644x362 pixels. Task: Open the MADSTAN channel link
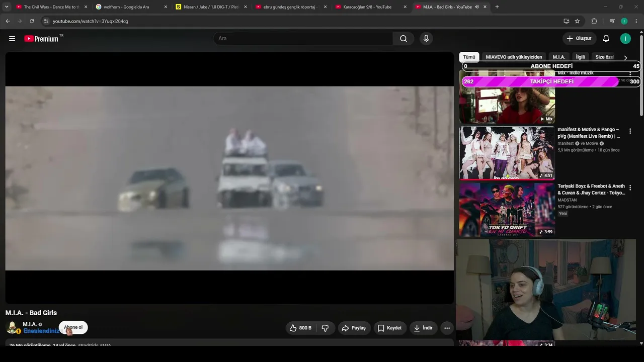tap(568, 200)
